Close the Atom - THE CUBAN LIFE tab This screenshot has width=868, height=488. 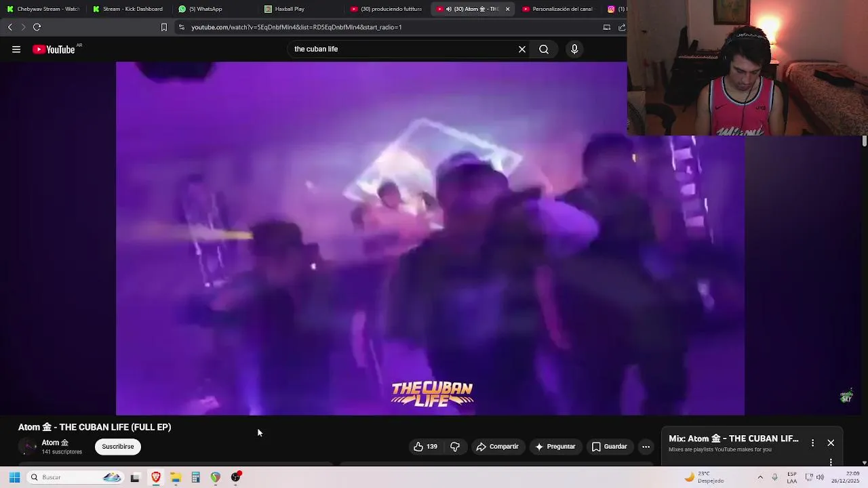(507, 9)
